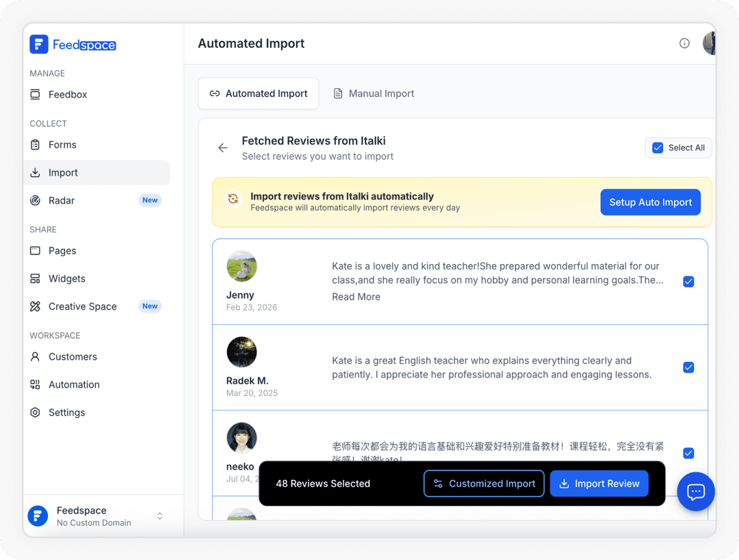This screenshot has width=739, height=560.
Task: Click the Forms clipboard icon
Action: [35, 144]
